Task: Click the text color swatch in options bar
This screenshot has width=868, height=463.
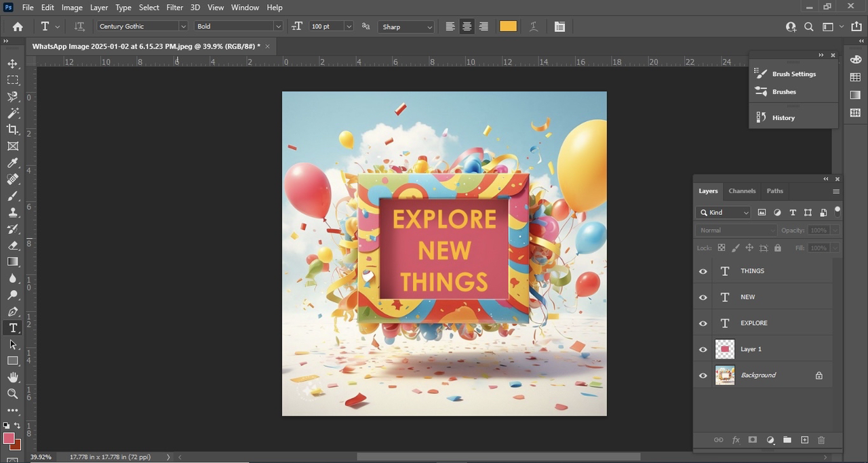Action: pyautogui.click(x=508, y=26)
